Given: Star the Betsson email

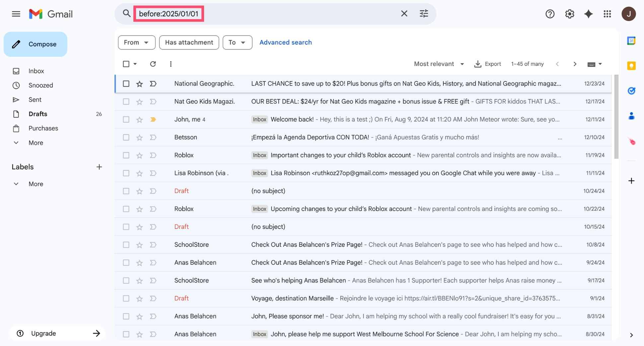Looking at the screenshot, I should (x=139, y=138).
